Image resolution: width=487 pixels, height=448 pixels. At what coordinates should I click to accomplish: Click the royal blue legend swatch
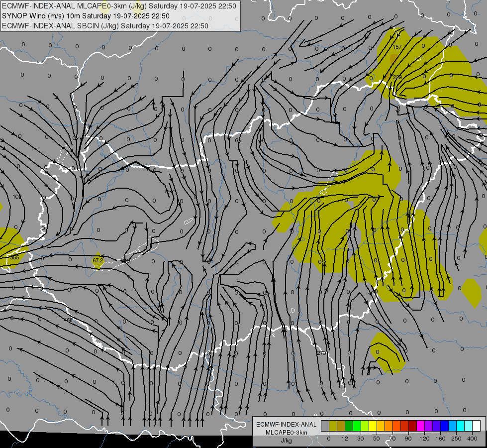coord(444,426)
